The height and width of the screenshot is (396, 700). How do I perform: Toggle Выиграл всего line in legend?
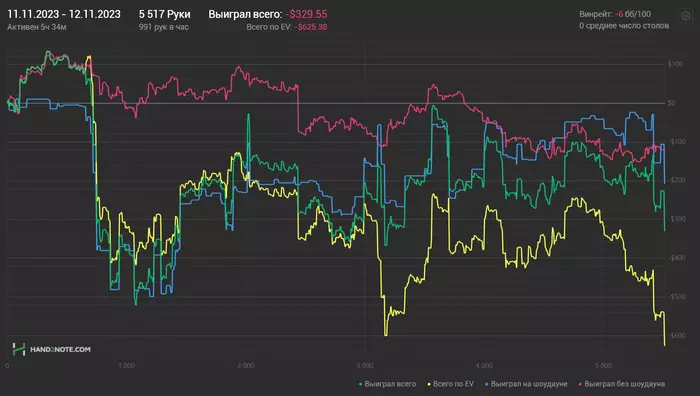[x=390, y=384]
